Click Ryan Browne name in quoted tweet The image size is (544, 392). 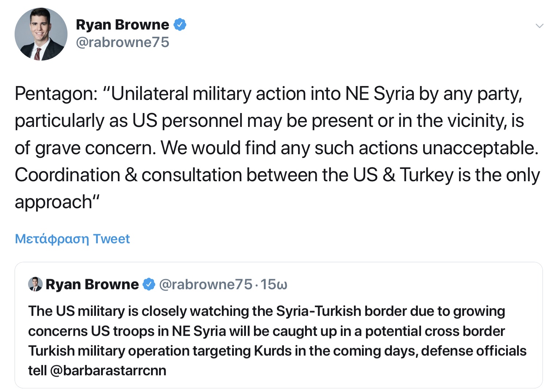coord(92,284)
